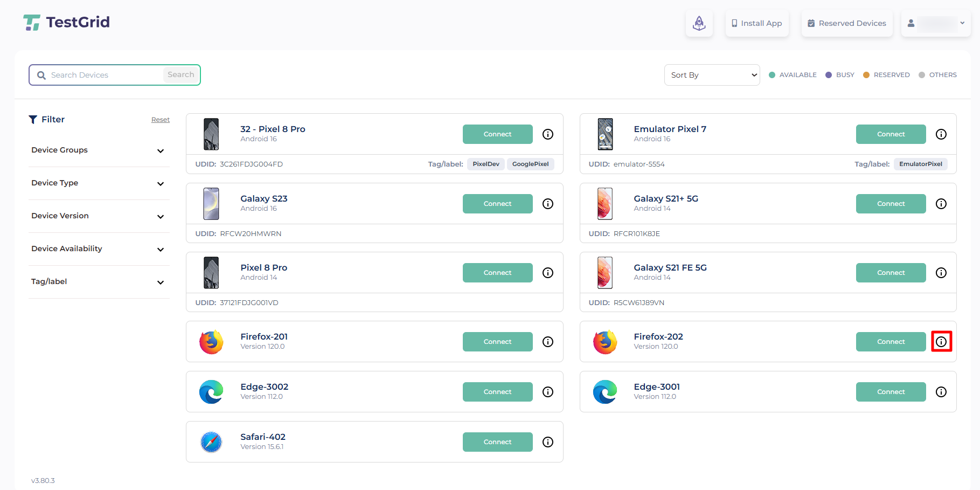Click the Galaxy S23 info icon
The width and height of the screenshot is (980, 490).
(x=547, y=204)
